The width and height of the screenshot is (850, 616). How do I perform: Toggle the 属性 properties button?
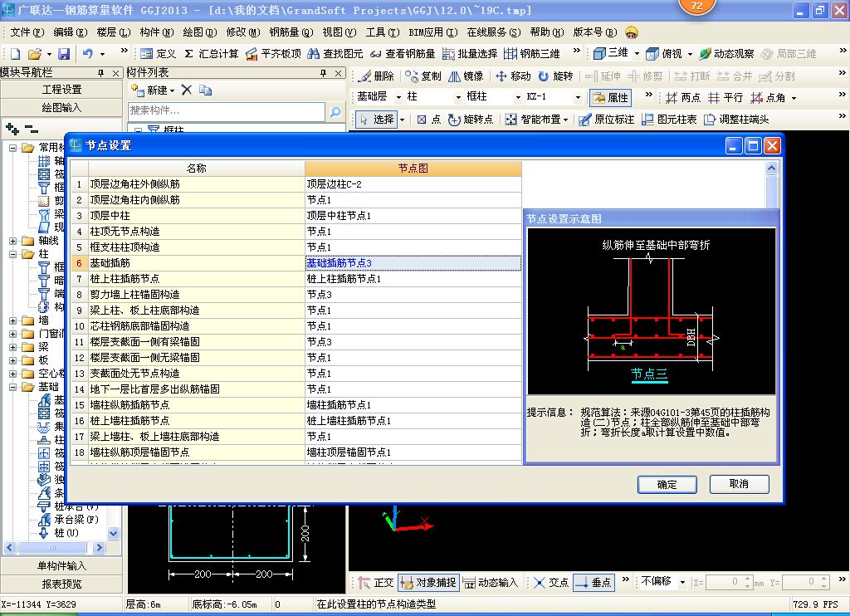pyautogui.click(x=610, y=98)
